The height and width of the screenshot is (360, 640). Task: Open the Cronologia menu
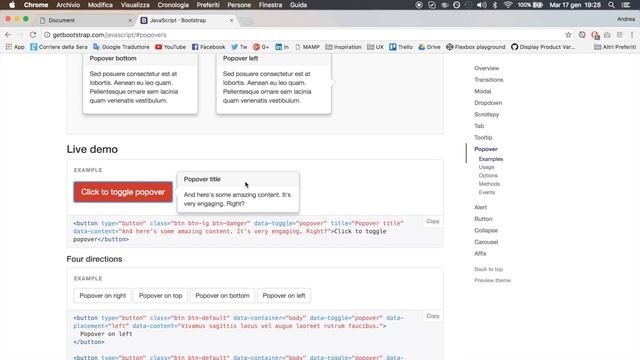pos(173,5)
